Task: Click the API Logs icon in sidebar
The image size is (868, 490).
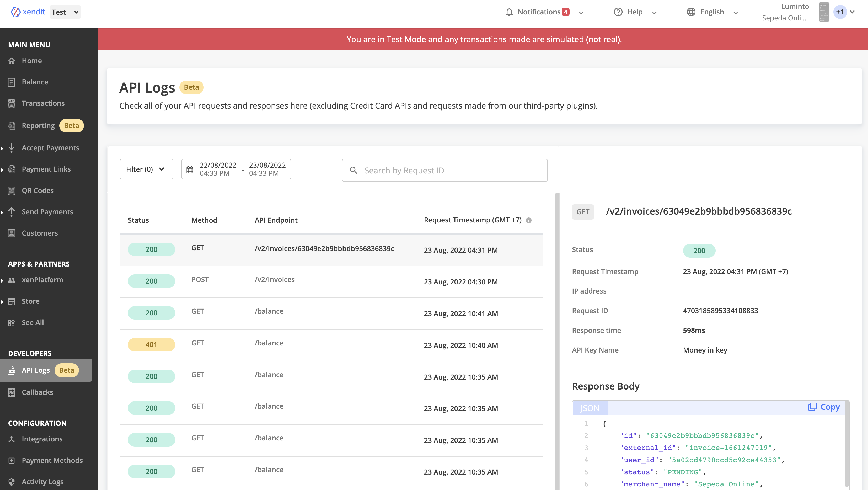Action: [x=12, y=370]
